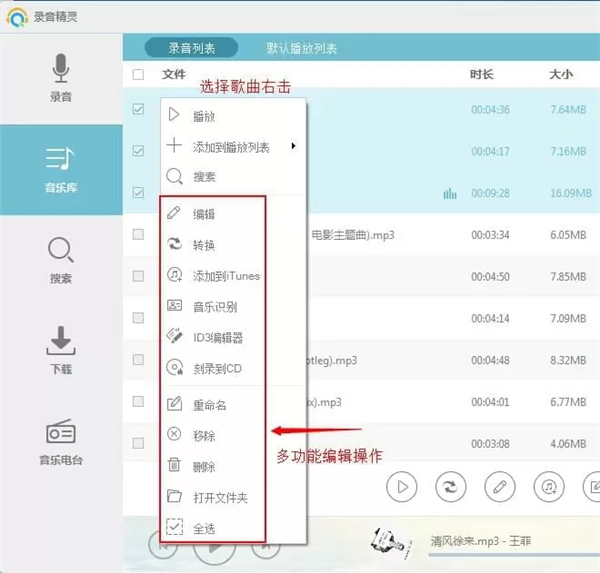Viewport: 600px width, 573px height.
Task: Expand the 添加到播放列表 submenu arrow
Action: click(x=293, y=146)
